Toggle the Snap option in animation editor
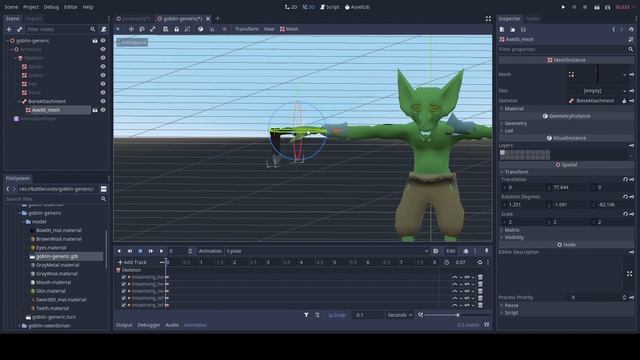640x360 pixels. pyautogui.click(x=337, y=315)
